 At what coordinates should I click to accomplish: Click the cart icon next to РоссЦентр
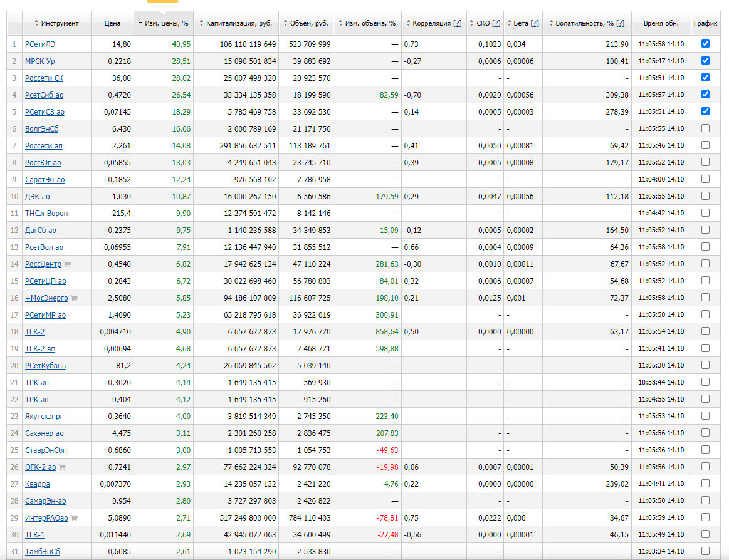68,264
